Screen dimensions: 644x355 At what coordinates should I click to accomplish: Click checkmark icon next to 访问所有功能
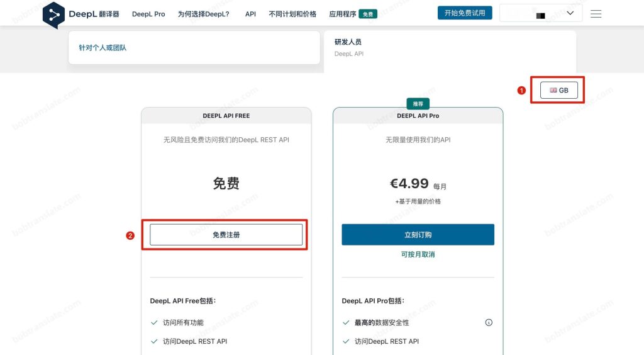click(154, 322)
